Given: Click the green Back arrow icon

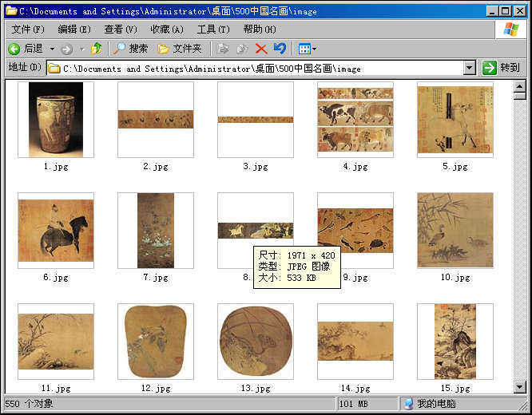Looking at the screenshot, I should click(14, 49).
